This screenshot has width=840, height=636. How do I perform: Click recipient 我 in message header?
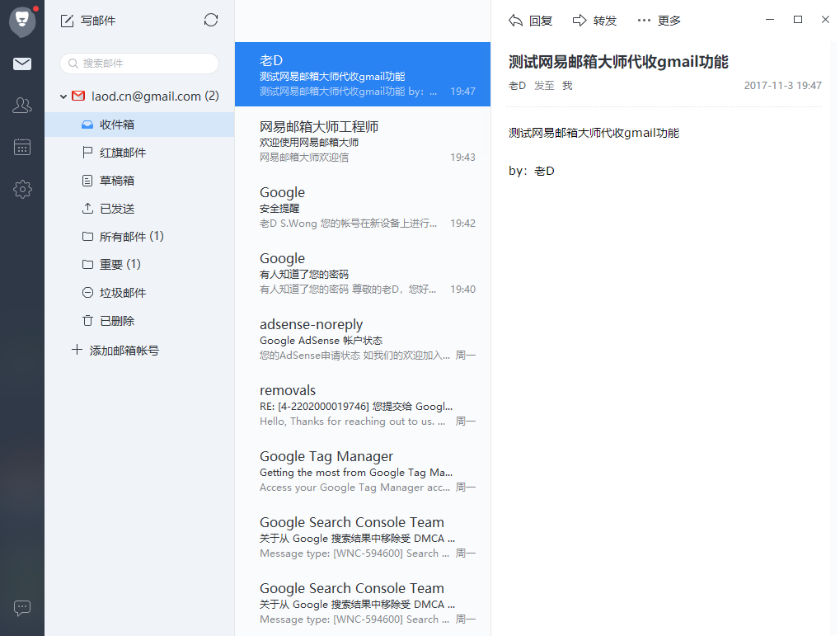pos(567,85)
